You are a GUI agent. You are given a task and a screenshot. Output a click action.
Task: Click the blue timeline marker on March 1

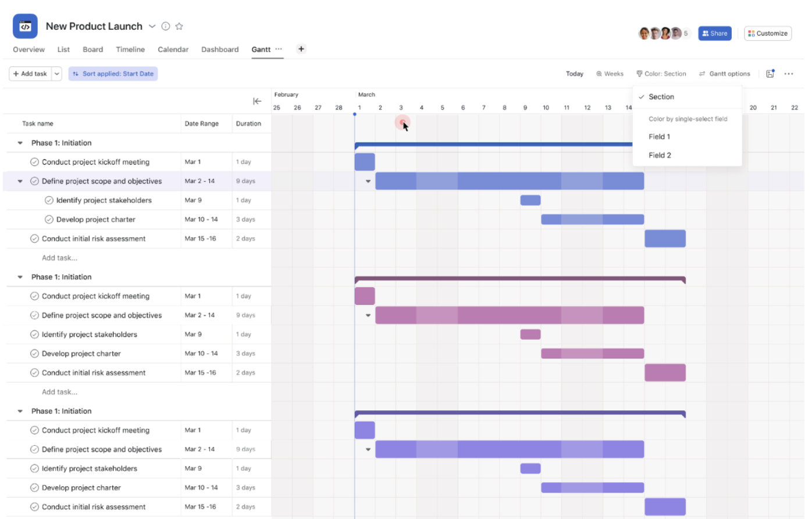tap(355, 115)
